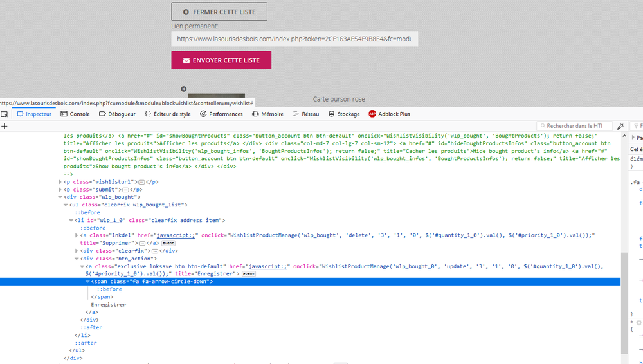Switch to the Stockage tab
Screen dimensions: 643x364
click(x=344, y=114)
